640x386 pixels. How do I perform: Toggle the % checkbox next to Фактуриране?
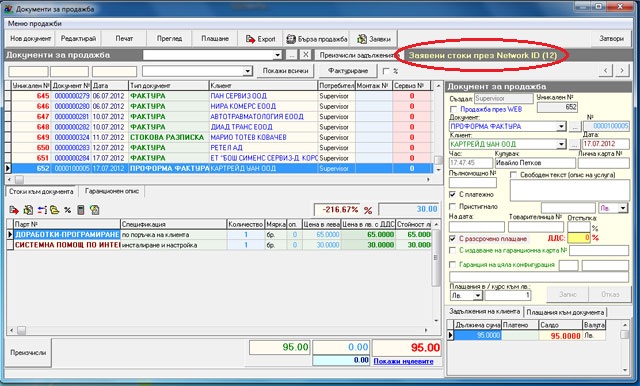[x=386, y=71]
